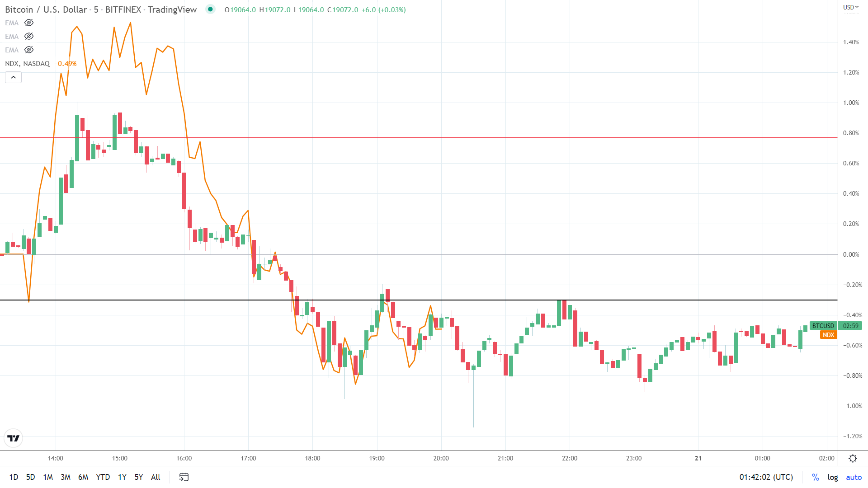The height and width of the screenshot is (488, 868).
Task: Click the TradingView watermark logo
Action: pyautogui.click(x=13, y=438)
